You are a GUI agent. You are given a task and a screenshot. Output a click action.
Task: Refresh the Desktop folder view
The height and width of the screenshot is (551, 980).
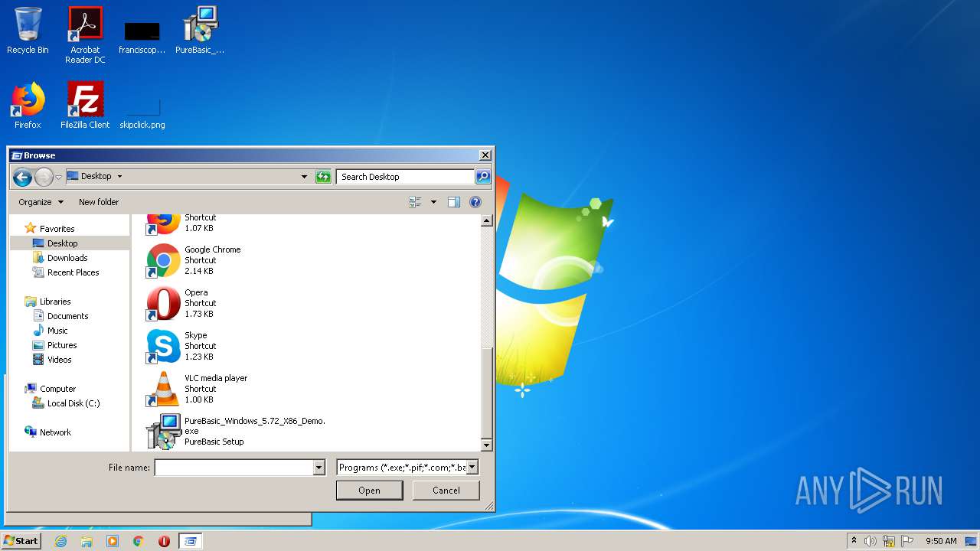(323, 177)
